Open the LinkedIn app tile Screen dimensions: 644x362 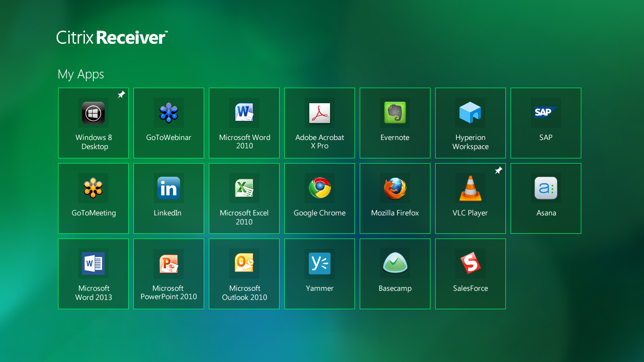169,198
